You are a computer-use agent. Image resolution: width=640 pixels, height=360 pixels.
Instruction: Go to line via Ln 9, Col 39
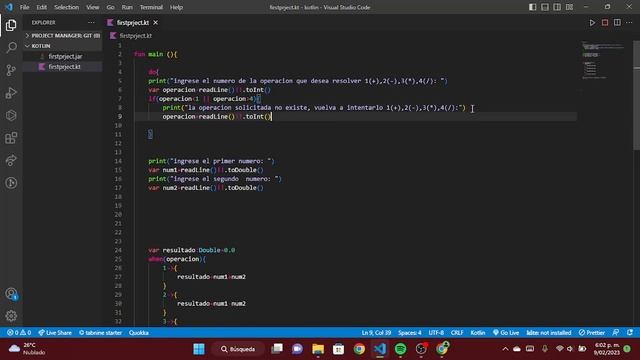[376, 333]
